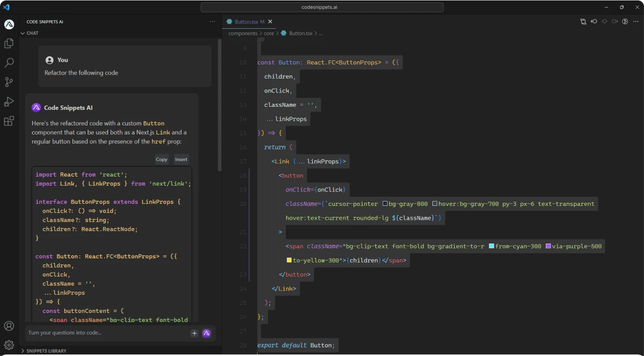Open the Source Control view
Viewport: 644px width, 356px height.
[9, 82]
